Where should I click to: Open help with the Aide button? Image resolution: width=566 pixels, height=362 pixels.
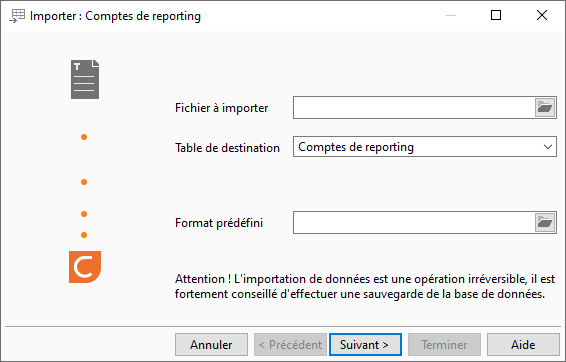[523, 345]
